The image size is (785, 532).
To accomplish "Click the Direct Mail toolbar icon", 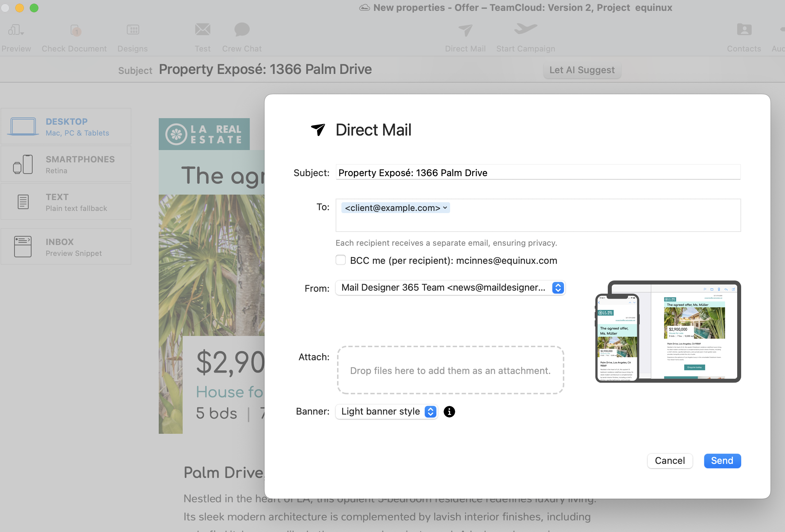I will coord(465,30).
